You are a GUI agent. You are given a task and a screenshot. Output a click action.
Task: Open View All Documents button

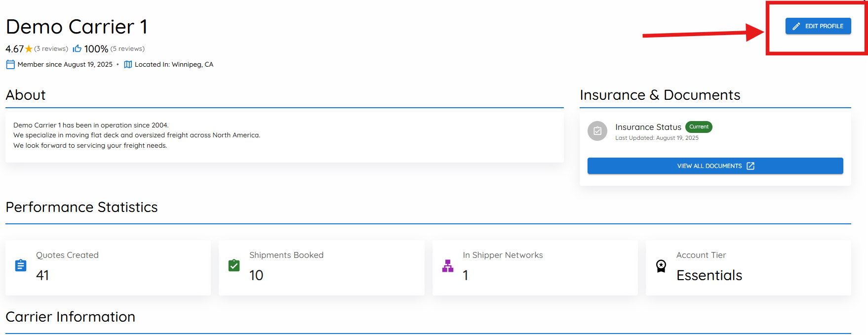715,166
